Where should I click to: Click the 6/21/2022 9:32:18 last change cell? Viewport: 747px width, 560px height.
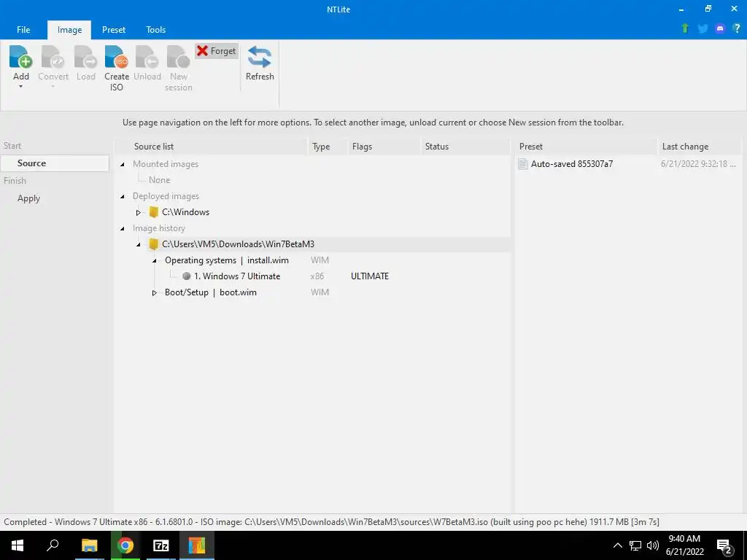pyautogui.click(x=698, y=164)
